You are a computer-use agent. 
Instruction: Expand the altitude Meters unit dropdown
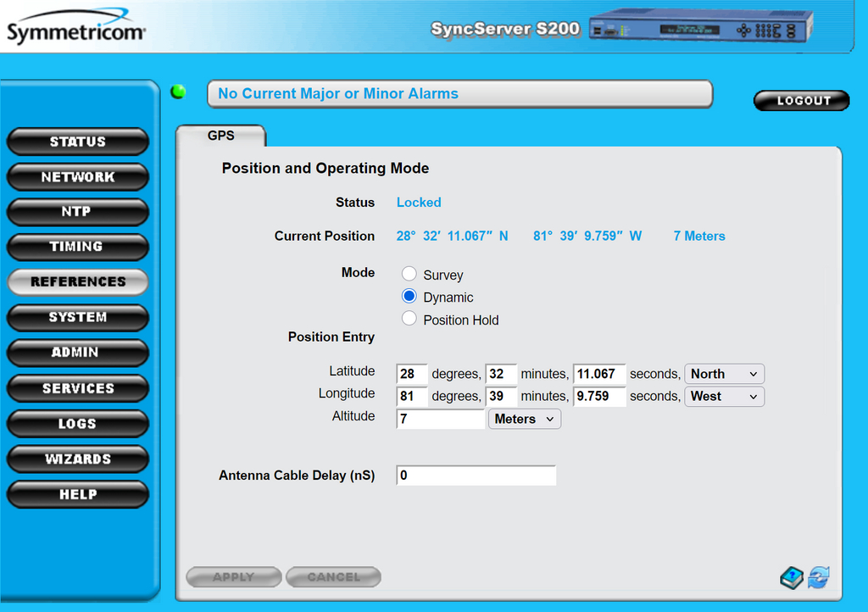524,419
